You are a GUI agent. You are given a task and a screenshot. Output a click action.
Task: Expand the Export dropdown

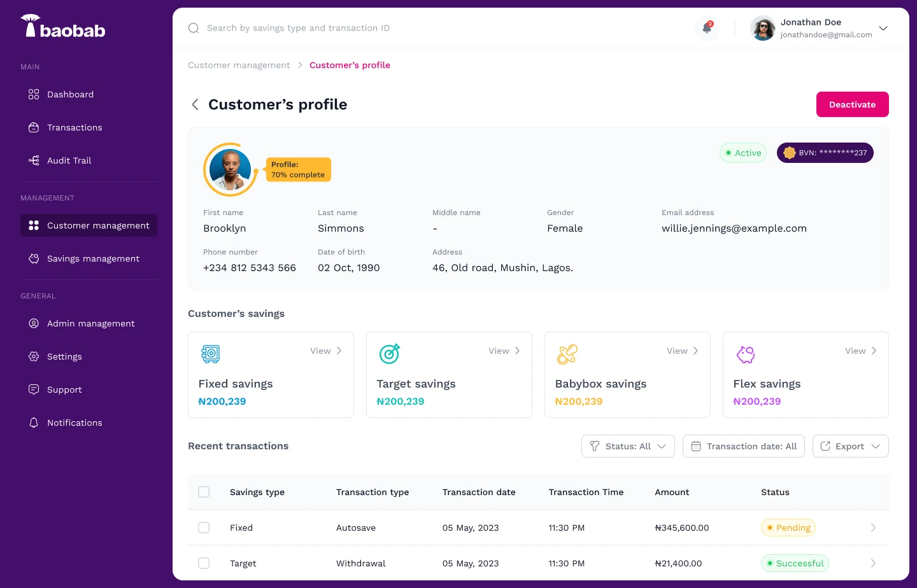[x=851, y=446]
